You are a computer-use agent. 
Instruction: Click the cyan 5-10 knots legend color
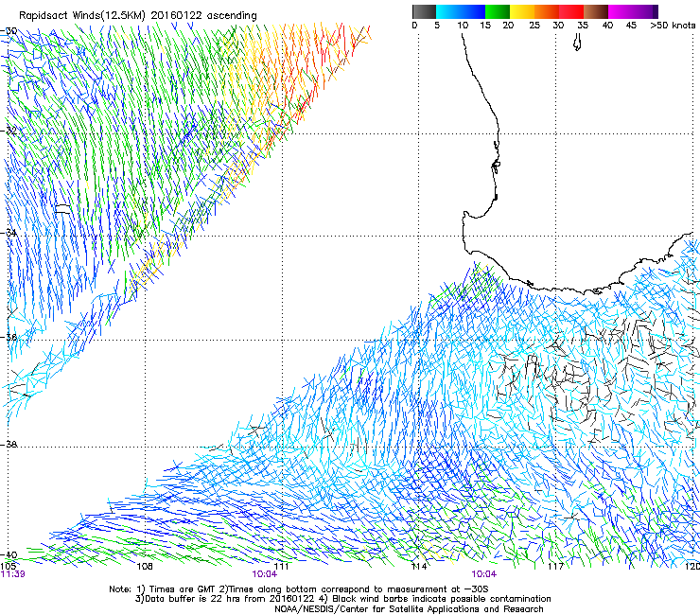[x=448, y=11]
